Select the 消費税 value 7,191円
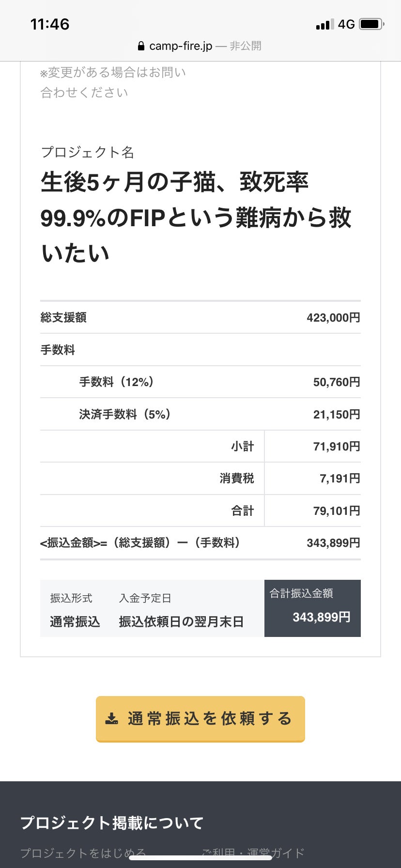The height and width of the screenshot is (868, 401). [x=339, y=479]
